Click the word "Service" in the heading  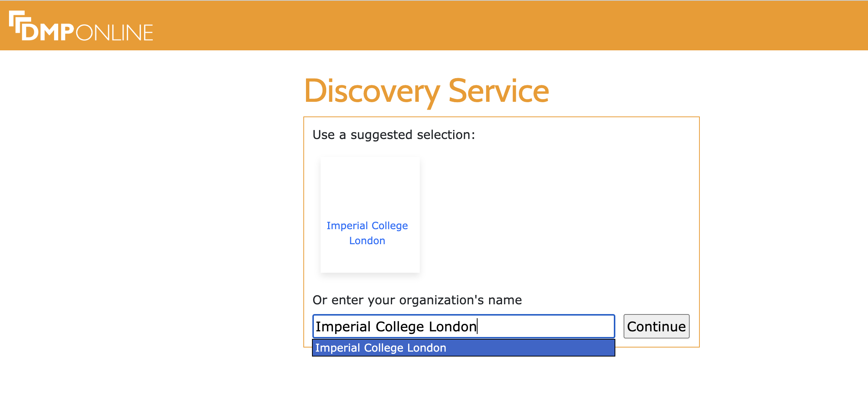[499, 91]
